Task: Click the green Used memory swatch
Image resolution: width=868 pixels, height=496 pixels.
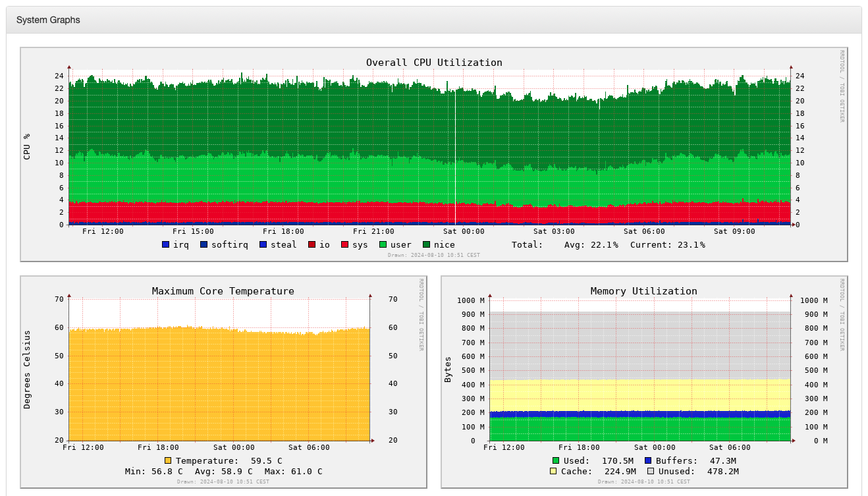Action: click(556, 460)
